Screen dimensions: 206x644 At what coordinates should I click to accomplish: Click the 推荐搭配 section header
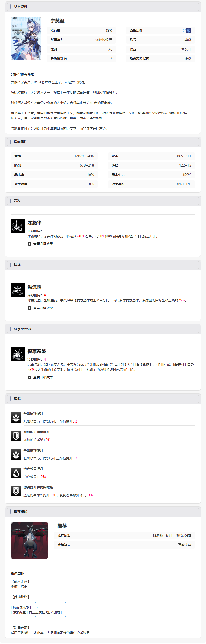coord(103,511)
